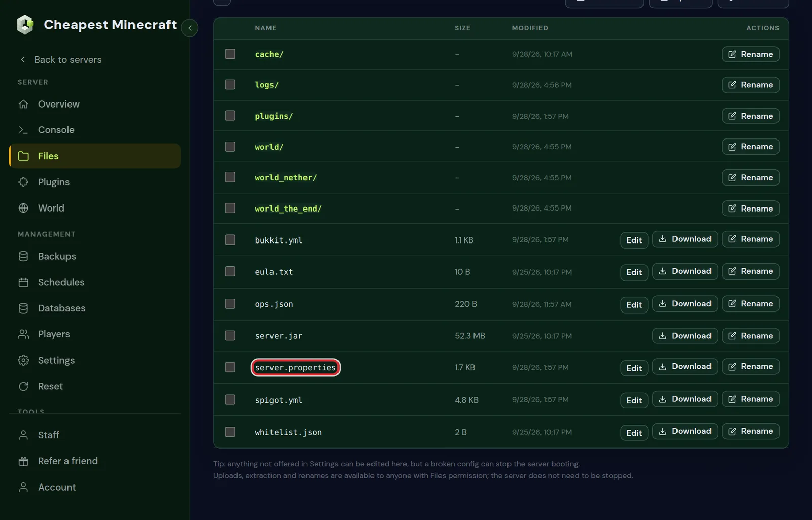
Task: Open the plugins/ folder
Action: (x=274, y=116)
